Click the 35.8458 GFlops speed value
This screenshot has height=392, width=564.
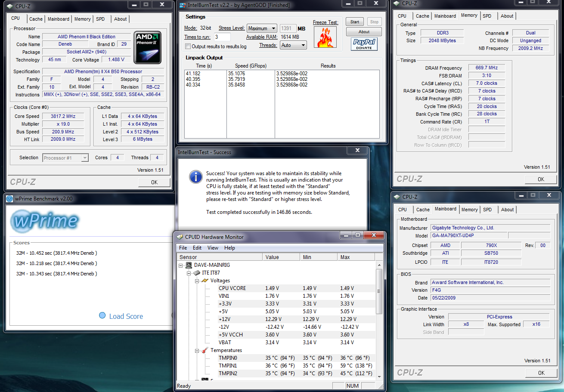coord(236,85)
